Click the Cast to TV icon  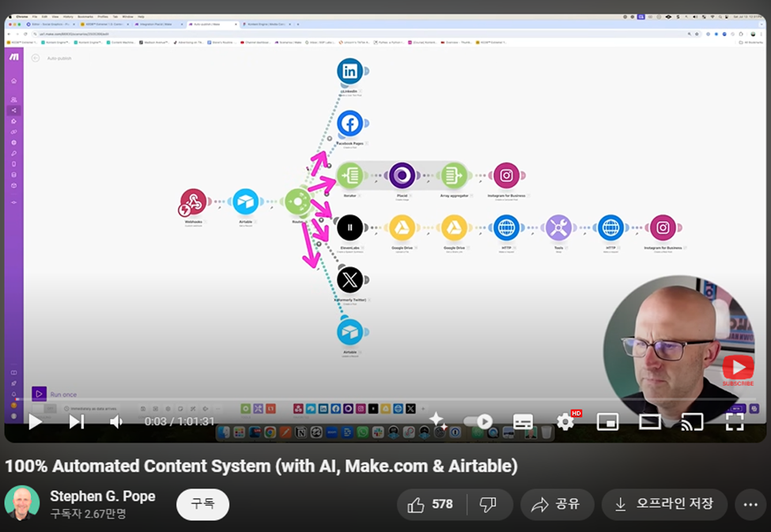(x=691, y=422)
